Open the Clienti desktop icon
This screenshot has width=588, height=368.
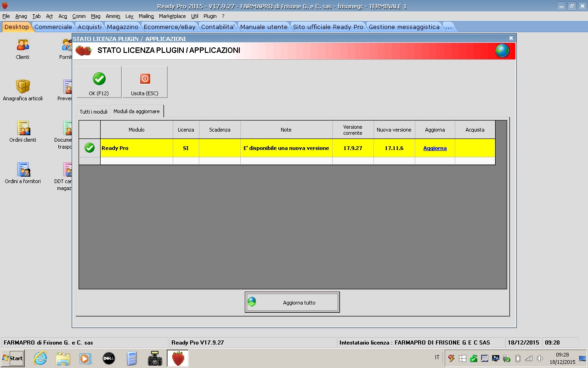(x=23, y=49)
